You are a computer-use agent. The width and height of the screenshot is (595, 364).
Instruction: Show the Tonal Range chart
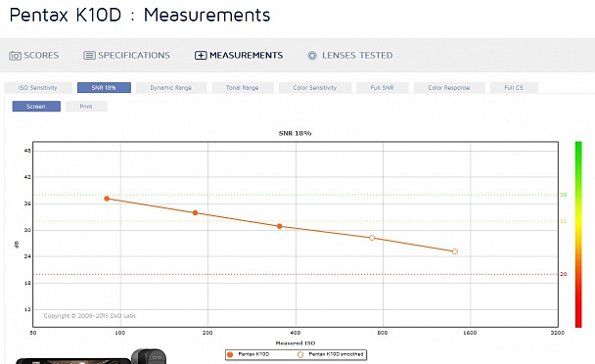[243, 88]
